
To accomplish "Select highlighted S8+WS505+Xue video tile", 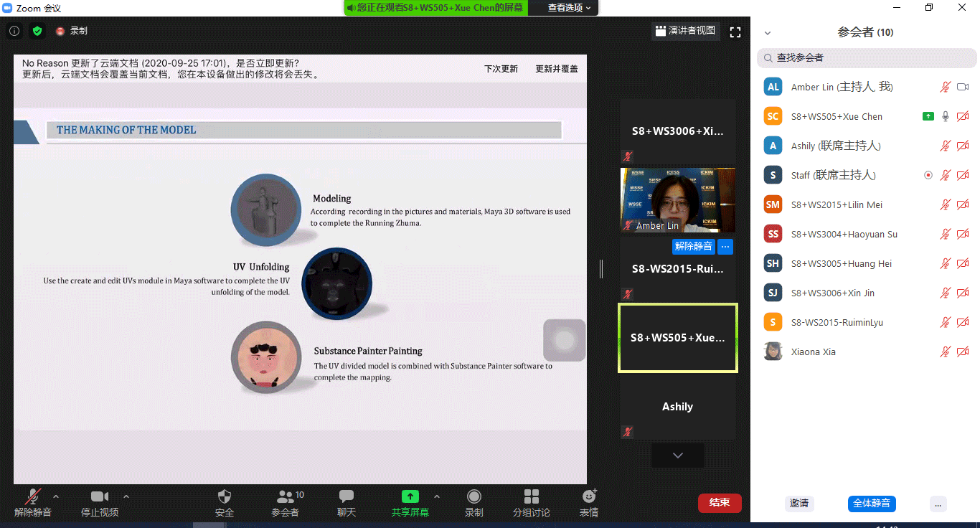I will coord(678,338).
